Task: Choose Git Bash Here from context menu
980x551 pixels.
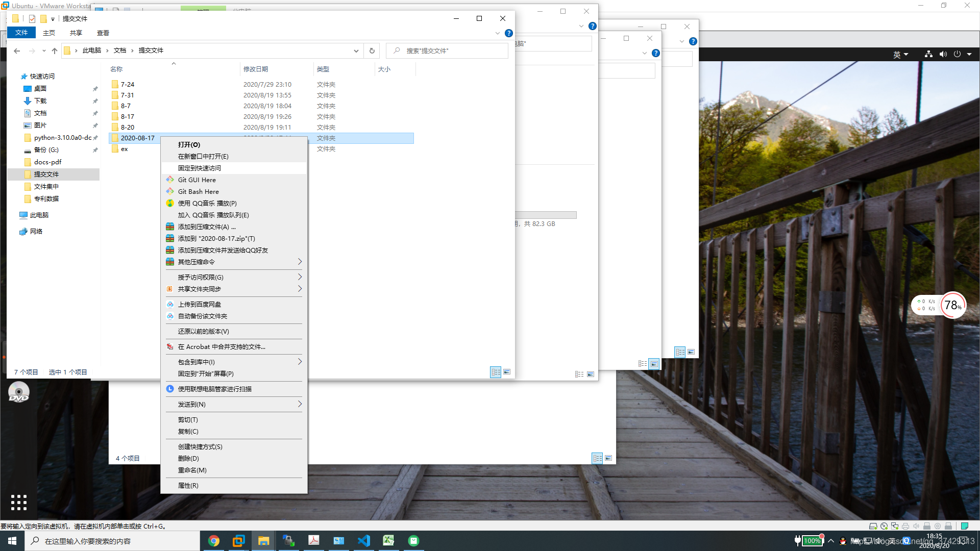Action: pyautogui.click(x=198, y=191)
